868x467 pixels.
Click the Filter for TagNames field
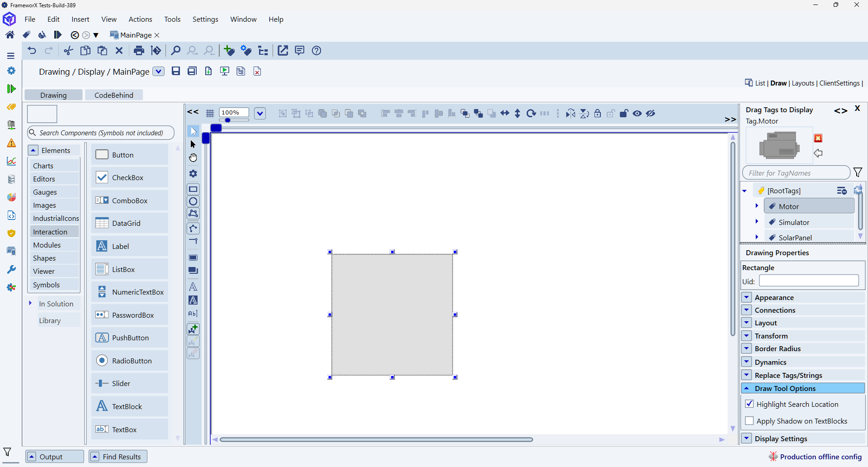pyautogui.click(x=796, y=173)
